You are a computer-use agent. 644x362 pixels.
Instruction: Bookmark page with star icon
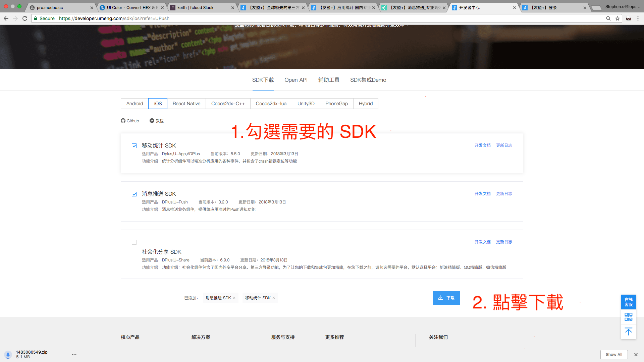pyautogui.click(x=617, y=18)
